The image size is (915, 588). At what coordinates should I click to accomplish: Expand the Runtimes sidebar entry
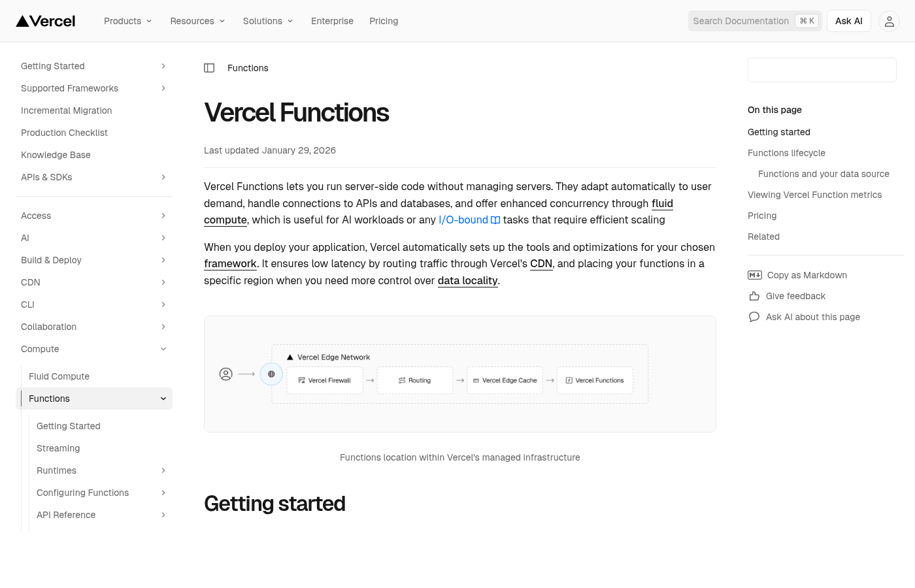[163, 470]
